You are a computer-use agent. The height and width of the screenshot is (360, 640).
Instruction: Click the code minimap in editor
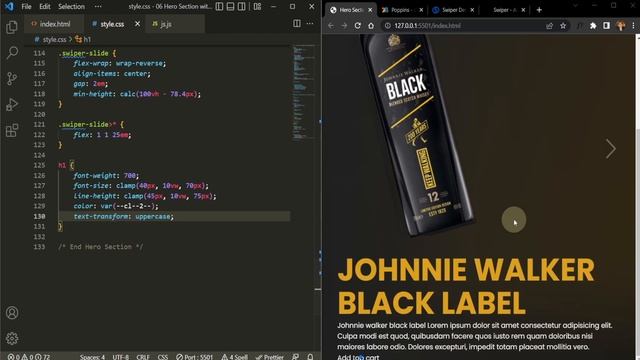pos(304,92)
